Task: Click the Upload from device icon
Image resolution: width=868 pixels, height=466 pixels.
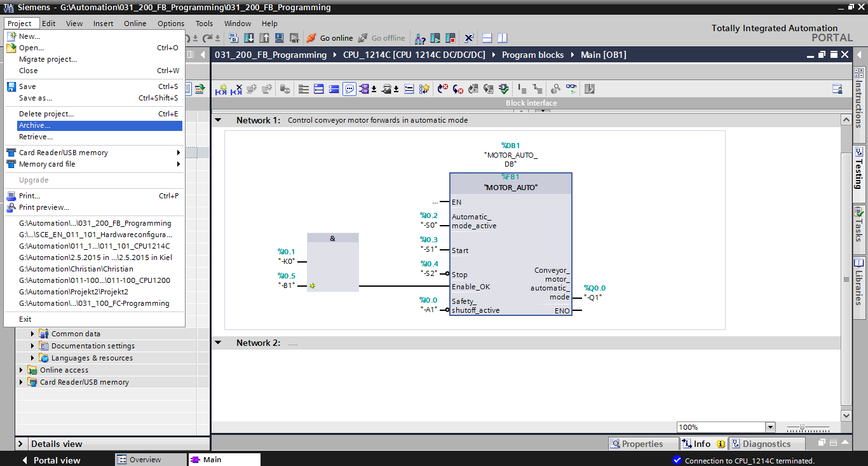Action: tap(264, 38)
